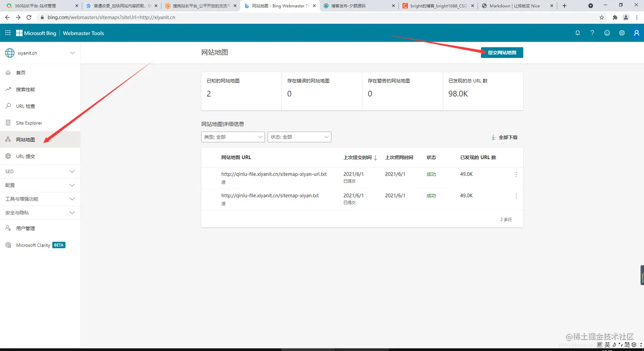Open the Site Explorer sidebar item
The width and height of the screenshot is (644, 351).
point(40,123)
